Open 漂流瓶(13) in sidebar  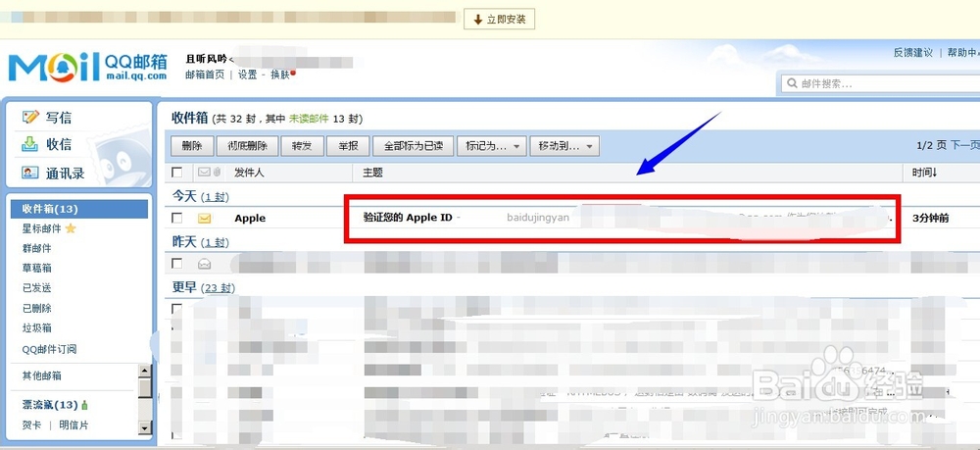pos(50,405)
